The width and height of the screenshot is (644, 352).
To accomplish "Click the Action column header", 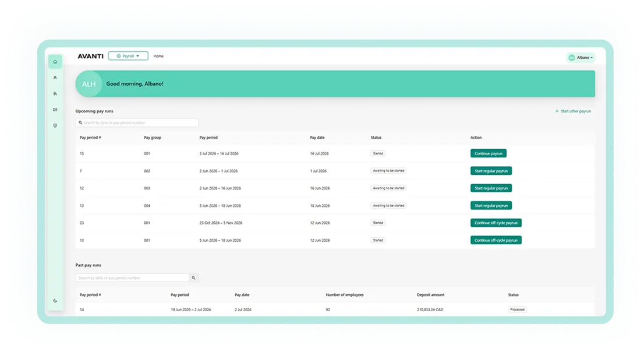I will pyautogui.click(x=476, y=138).
